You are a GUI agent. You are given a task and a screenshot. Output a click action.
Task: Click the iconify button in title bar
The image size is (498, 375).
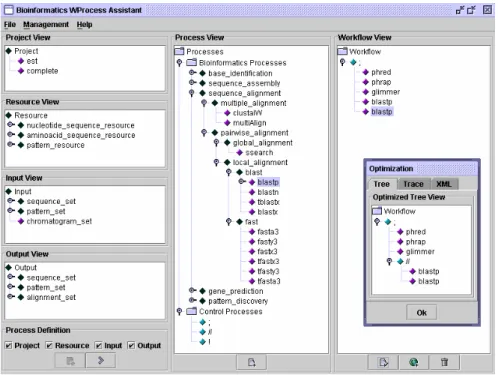[460, 10]
